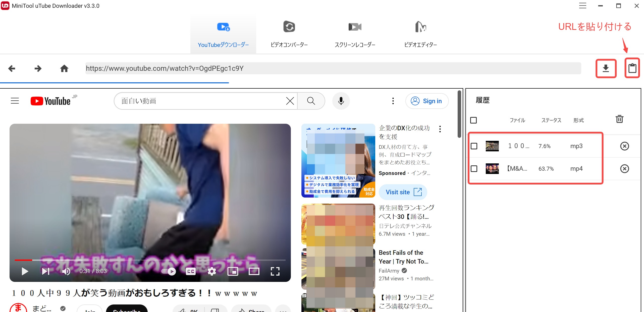Click the まど channel avatar
Image resolution: width=644 pixels, height=312 pixels.
coord(18,308)
